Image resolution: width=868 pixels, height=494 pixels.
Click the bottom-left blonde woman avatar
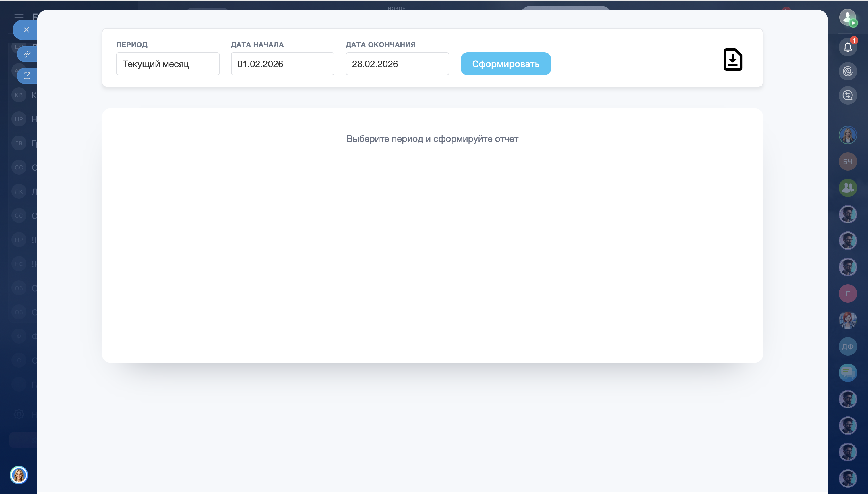point(19,475)
